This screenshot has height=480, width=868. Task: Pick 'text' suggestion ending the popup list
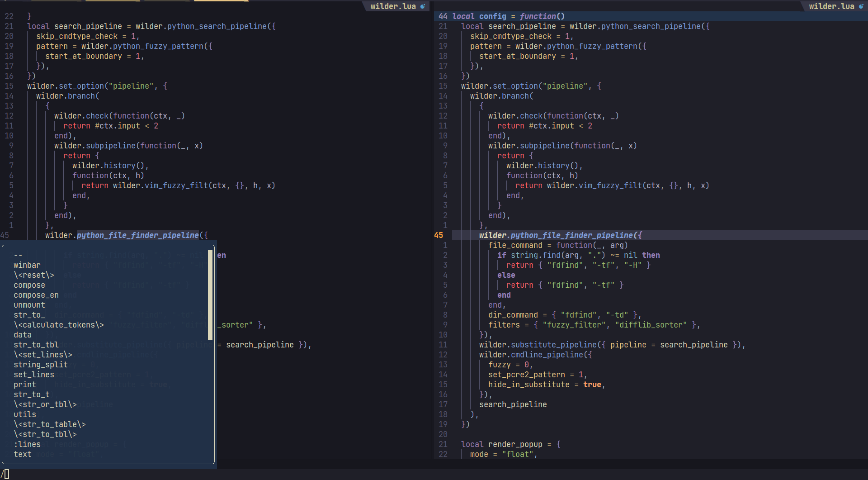[x=23, y=454]
